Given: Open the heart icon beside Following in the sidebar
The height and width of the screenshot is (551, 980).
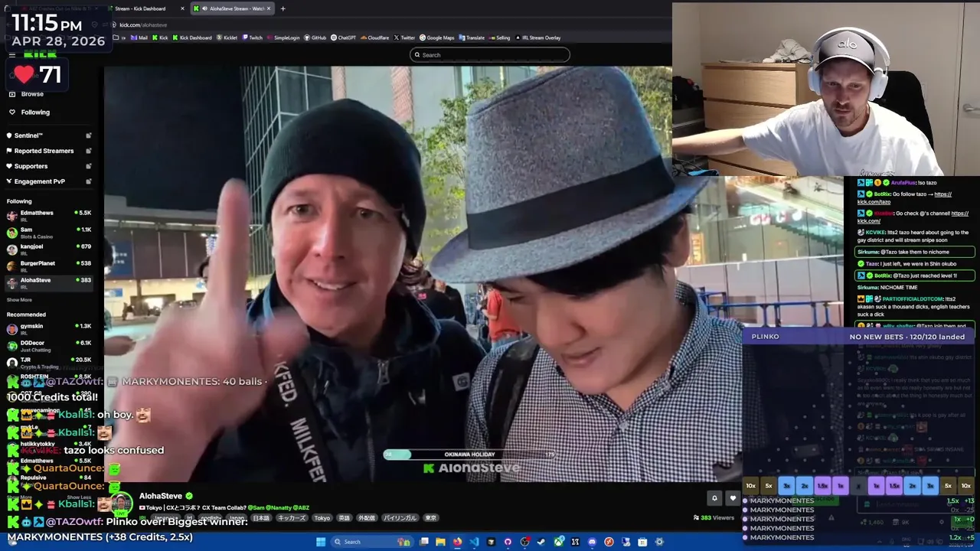Looking at the screenshot, I should [x=11, y=112].
